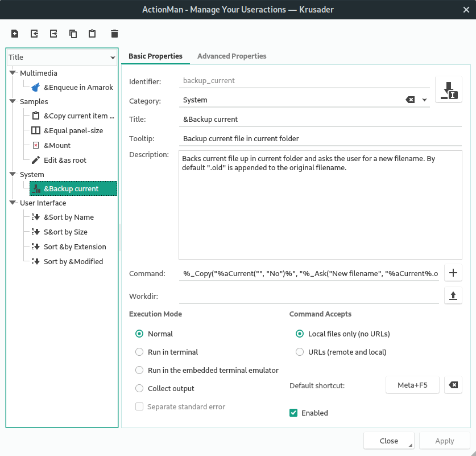Viewport: 476px width, 456px height.
Task: Click sort icon beside Sort by Name
Action: pyautogui.click(x=36, y=217)
